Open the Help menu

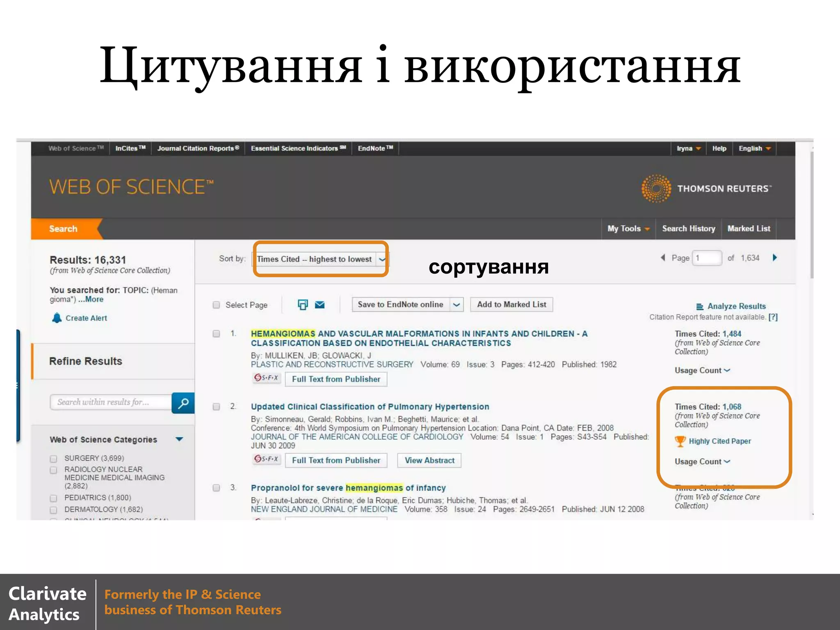coord(719,148)
